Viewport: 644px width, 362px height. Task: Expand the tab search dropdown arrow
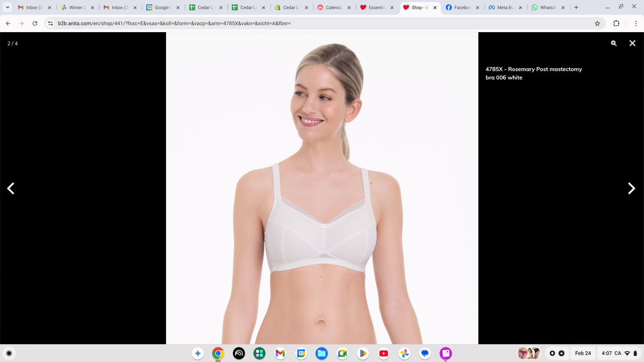(x=7, y=7)
